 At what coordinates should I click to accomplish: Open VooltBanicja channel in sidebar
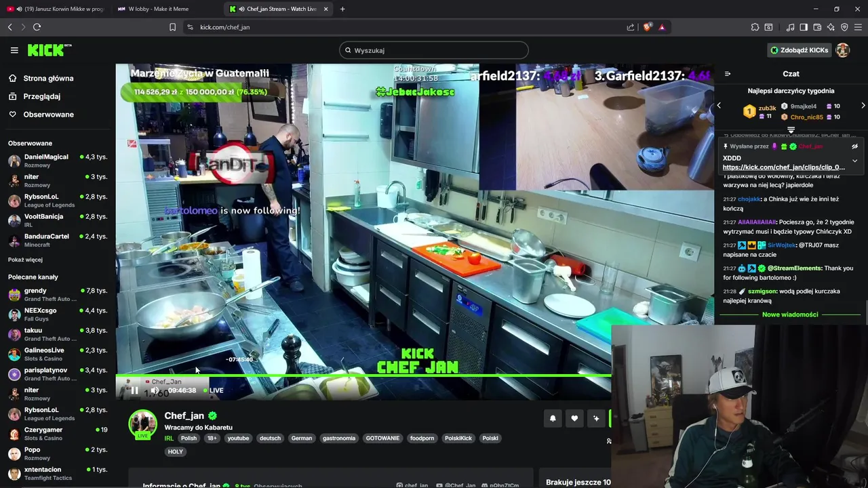(x=58, y=220)
